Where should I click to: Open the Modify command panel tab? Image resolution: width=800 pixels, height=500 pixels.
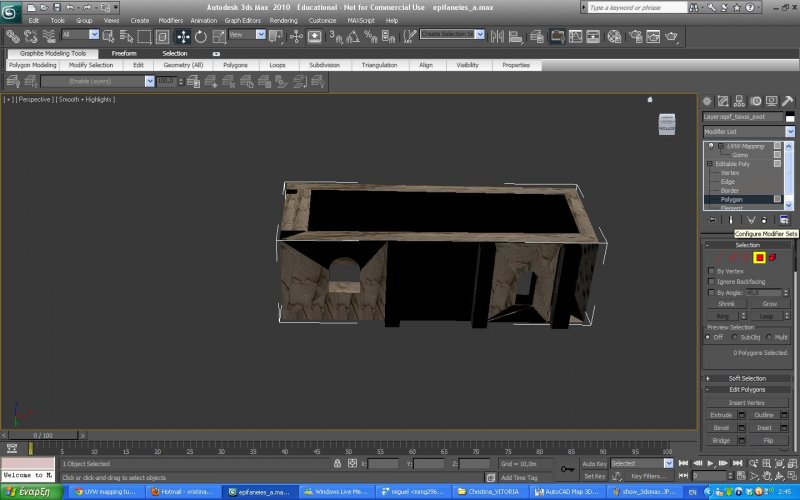(x=721, y=101)
